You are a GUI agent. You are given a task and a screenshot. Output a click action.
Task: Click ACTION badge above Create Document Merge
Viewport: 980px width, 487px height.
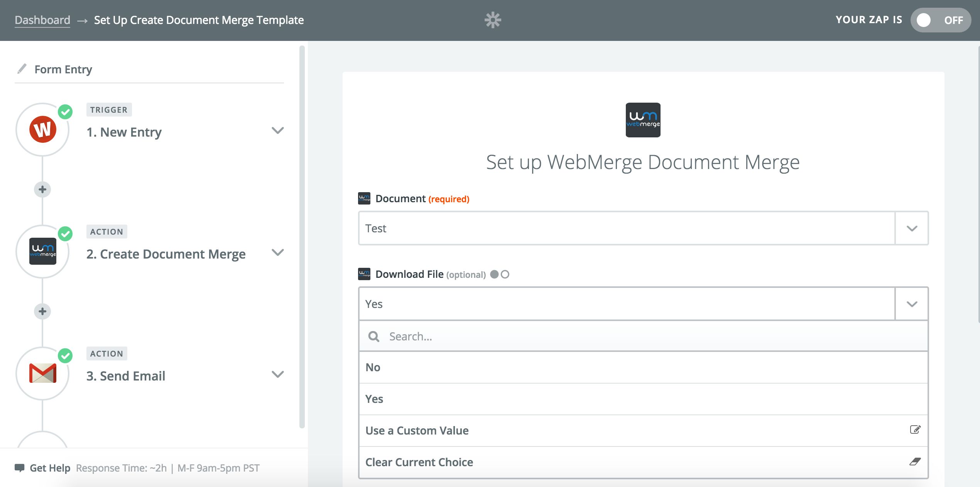107,232
